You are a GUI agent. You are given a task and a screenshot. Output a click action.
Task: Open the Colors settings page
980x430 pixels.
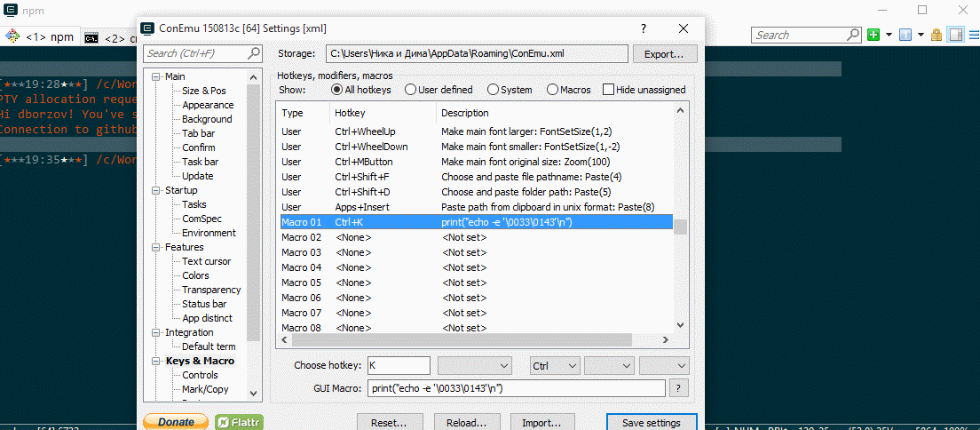[x=195, y=275]
